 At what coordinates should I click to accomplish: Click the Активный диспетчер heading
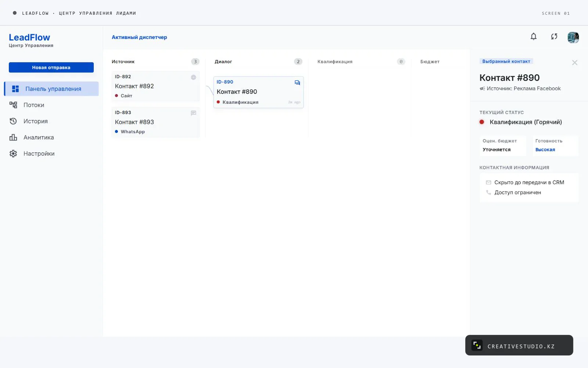click(x=139, y=37)
